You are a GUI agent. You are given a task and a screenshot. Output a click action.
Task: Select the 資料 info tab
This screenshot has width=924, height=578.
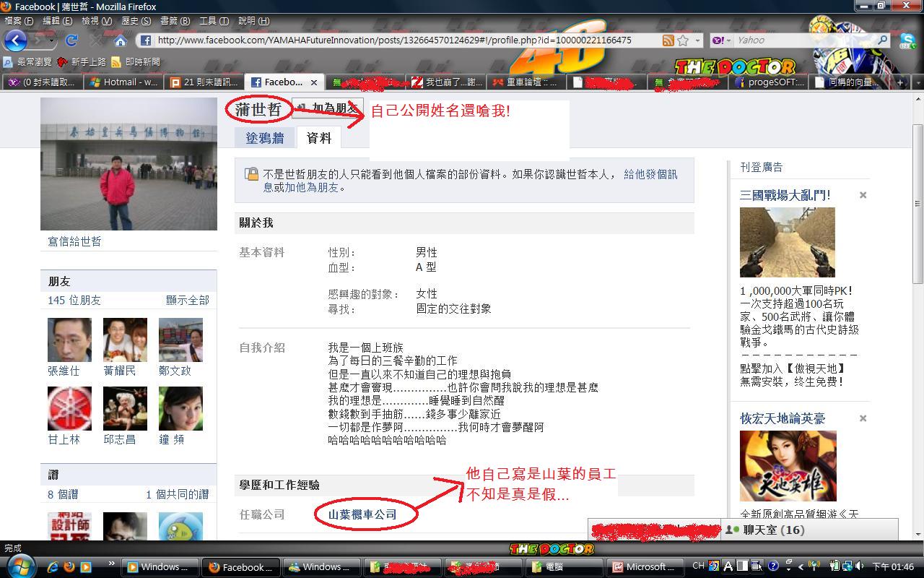(x=318, y=137)
